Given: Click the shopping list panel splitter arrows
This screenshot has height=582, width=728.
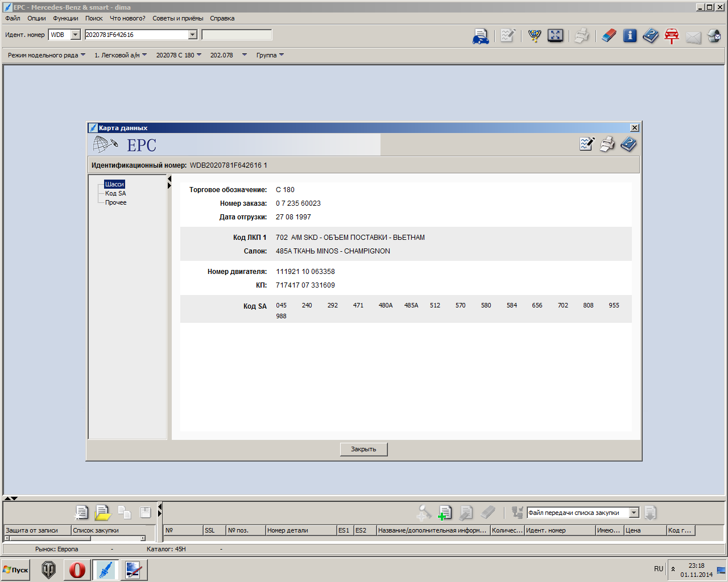Looking at the screenshot, I should (160, 510).
